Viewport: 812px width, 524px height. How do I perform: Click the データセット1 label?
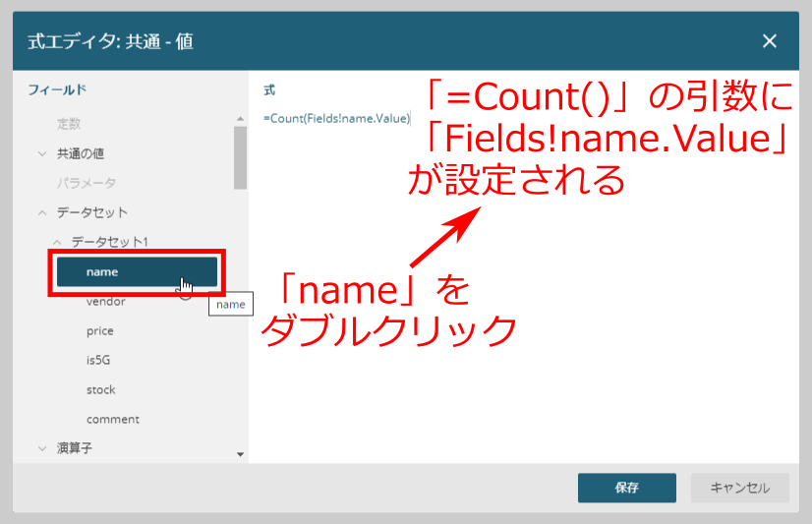click(109, 242)
